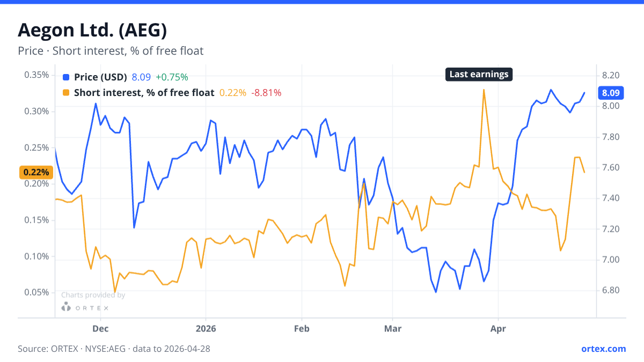Toggle the Price (USD) legend label
The image size is (644, 362).
point(100,77)
